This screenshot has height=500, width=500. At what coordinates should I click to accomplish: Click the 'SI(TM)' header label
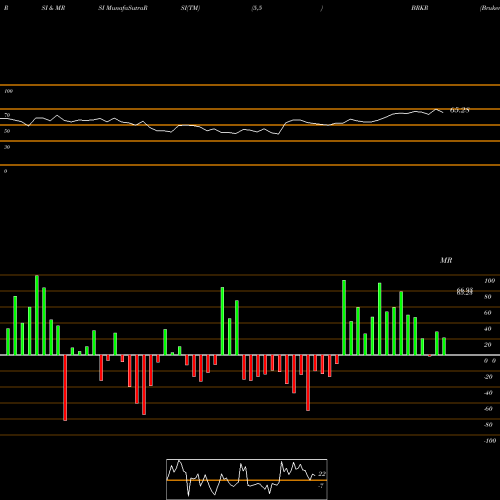(190, 8)
